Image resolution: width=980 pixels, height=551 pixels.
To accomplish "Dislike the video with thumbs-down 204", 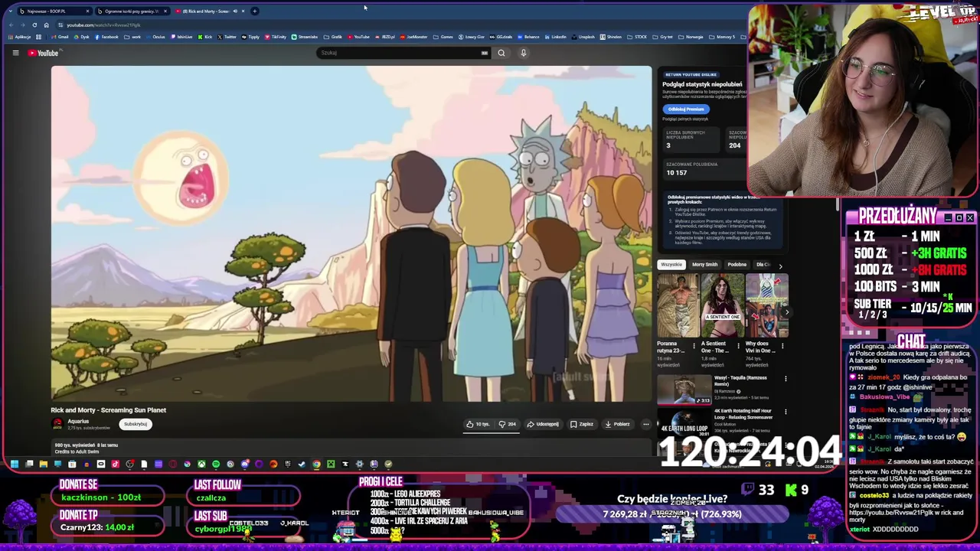I will 508,424.
